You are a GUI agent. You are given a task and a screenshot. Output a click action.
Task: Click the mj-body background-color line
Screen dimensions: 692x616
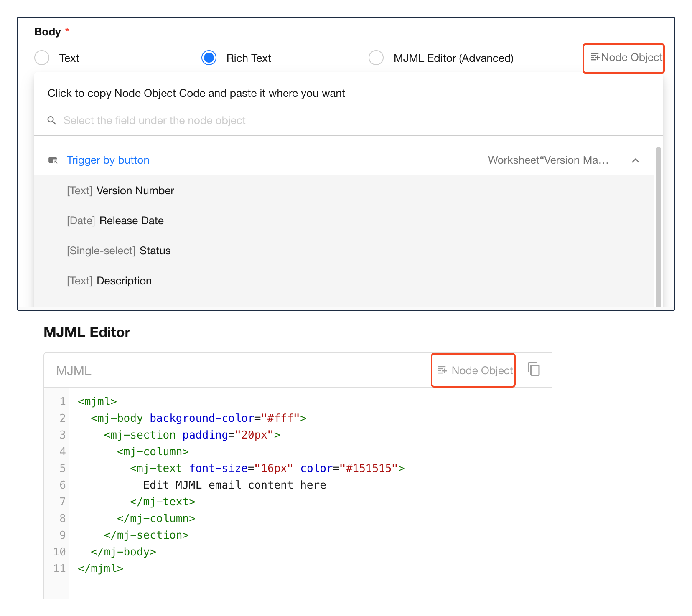198,418
